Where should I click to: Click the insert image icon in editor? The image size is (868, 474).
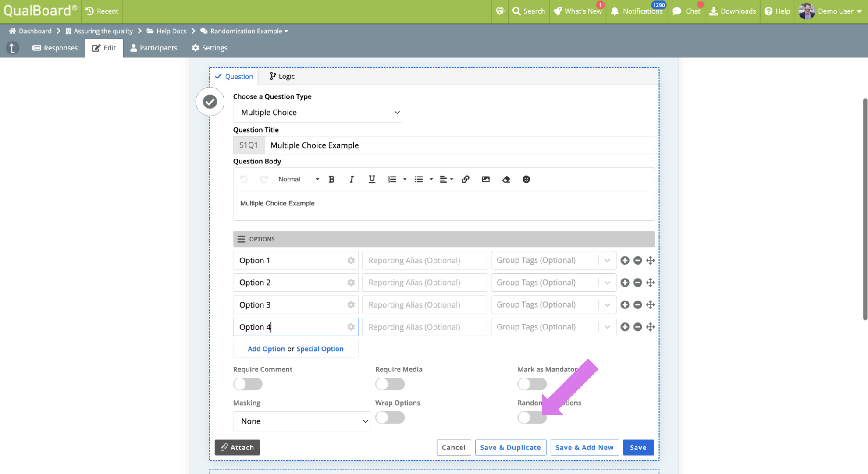[x=485, y=179]
